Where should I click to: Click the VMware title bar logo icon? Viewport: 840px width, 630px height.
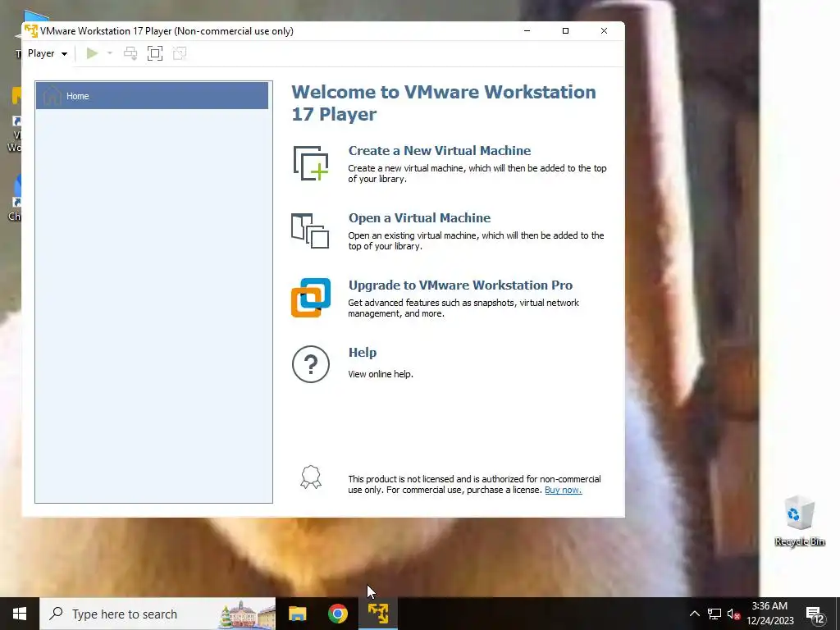[31, 30]
